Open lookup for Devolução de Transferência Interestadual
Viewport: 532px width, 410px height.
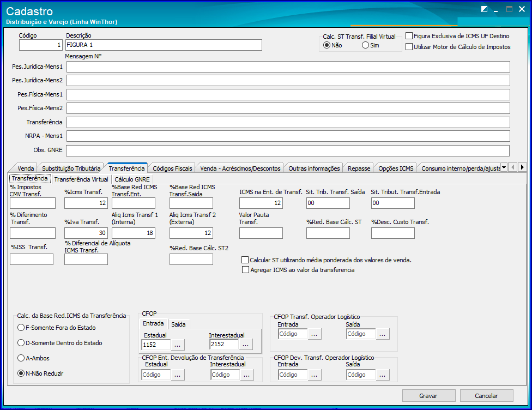tap(247, 375)
